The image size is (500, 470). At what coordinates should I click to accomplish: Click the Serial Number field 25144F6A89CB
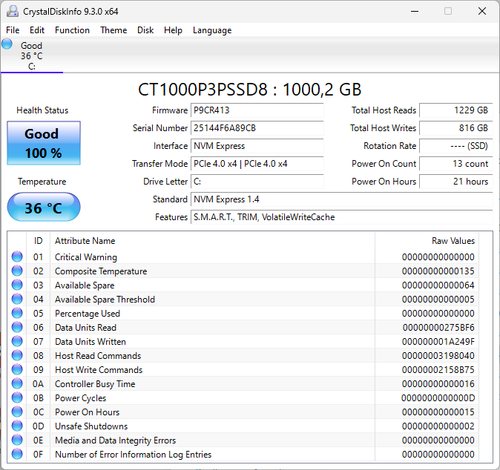click(x=257, y=128)
